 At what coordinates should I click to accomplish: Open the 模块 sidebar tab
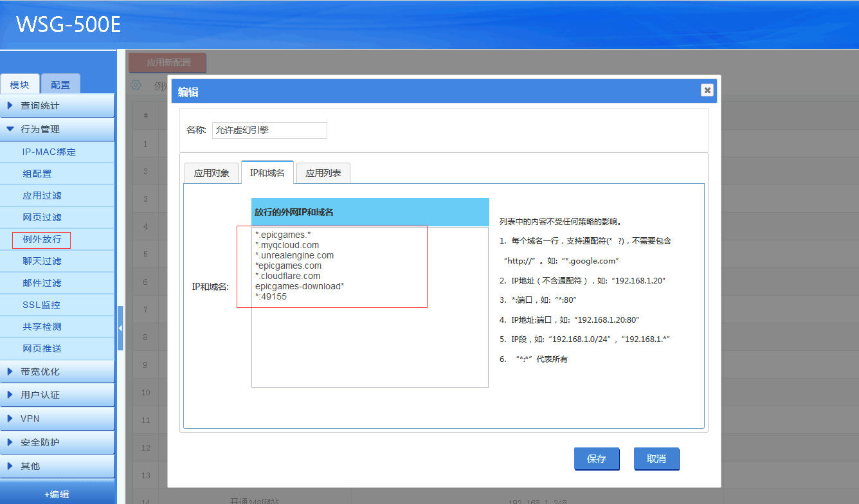coord(19,85)
